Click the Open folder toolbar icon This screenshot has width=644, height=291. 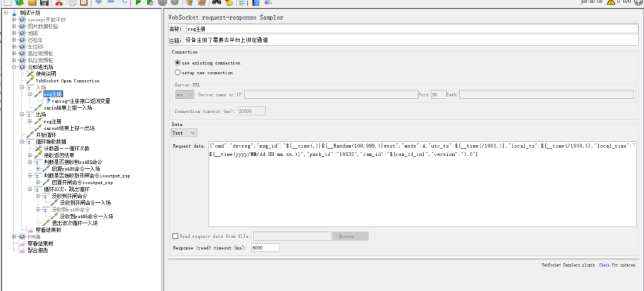[x=32, y=3]
